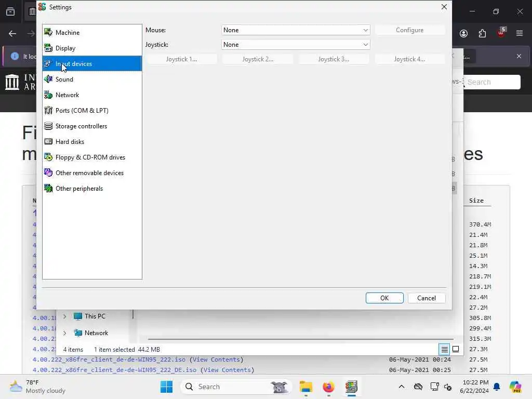Open the Network settings category
The width and height of the screenshot is (532, 399).
pyautogui.click(x=92, y=95)
